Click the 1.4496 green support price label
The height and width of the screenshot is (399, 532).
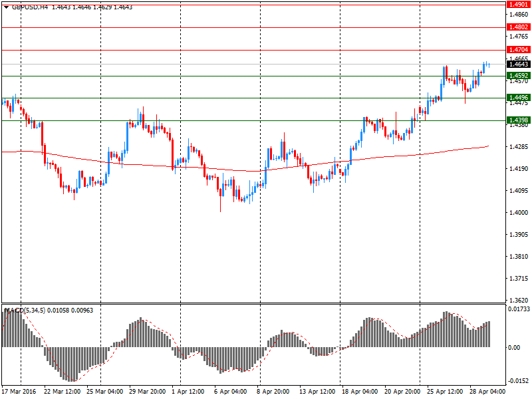click(519, 98)
